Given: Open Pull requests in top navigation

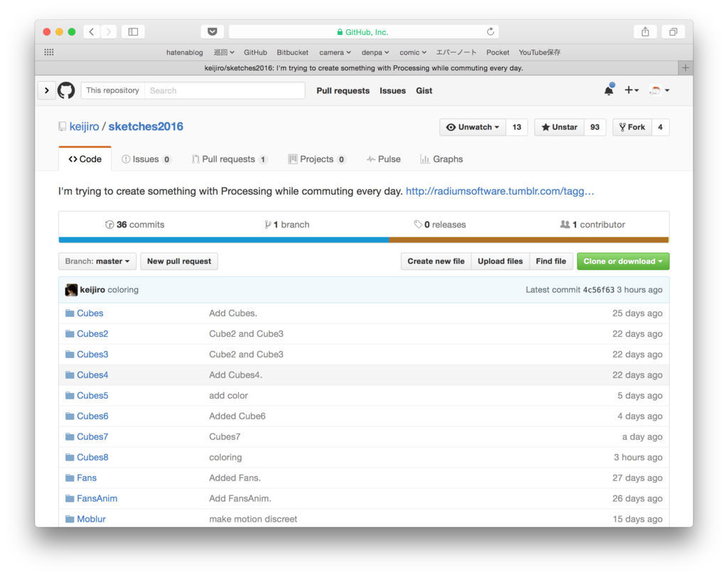Looking at the screenshot, I should click(x=343, y=90).
